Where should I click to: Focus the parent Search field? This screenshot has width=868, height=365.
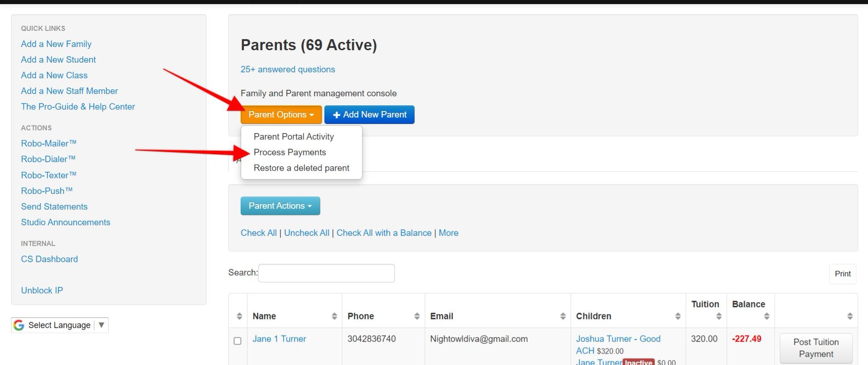coord(326,273)
